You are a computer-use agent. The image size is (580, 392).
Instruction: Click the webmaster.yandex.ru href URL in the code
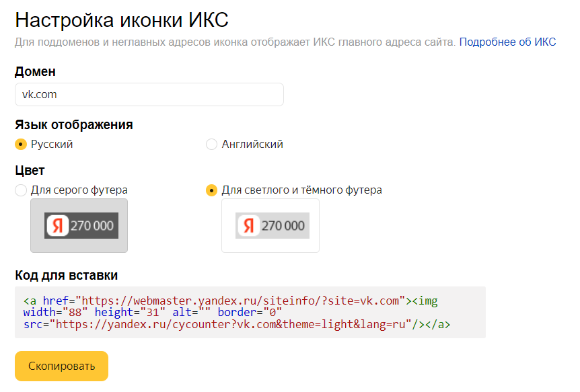point(240,301)
